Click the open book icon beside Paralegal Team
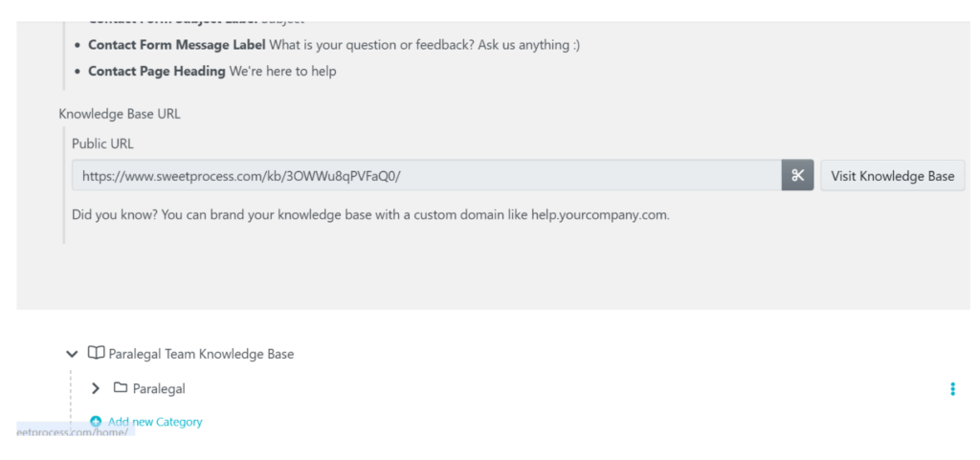 pyautogui.click(x=96, y=354)
